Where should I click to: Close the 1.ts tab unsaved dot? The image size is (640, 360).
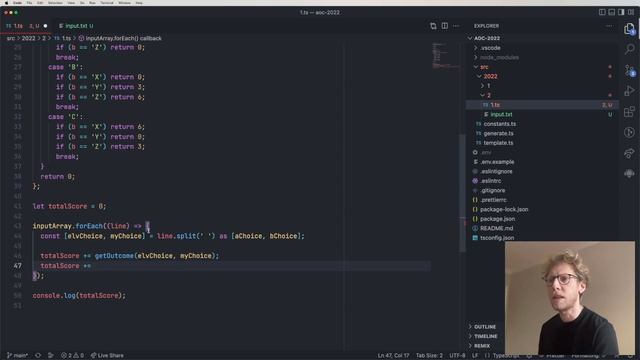pyautogui.click(x=45, y=26)
